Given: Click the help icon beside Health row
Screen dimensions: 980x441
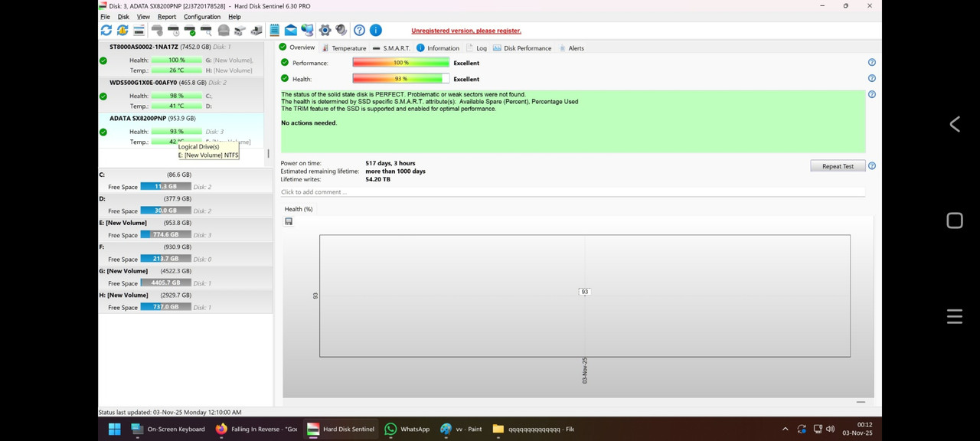Looking at the screenshot, I should [872, 78].
